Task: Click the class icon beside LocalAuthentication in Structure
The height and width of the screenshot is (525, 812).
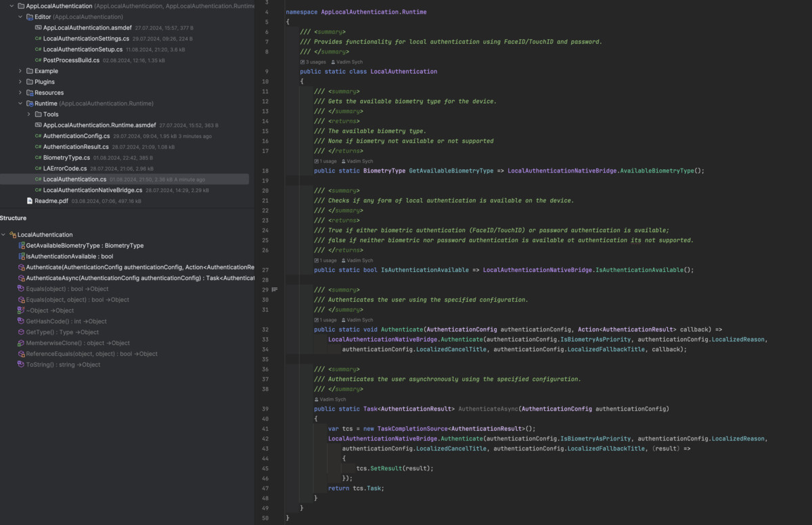Action: click(x=12, y=235)
